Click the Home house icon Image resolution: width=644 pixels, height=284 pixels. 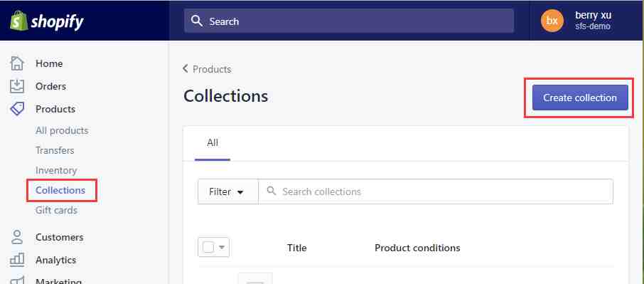[x=17, y=63]
